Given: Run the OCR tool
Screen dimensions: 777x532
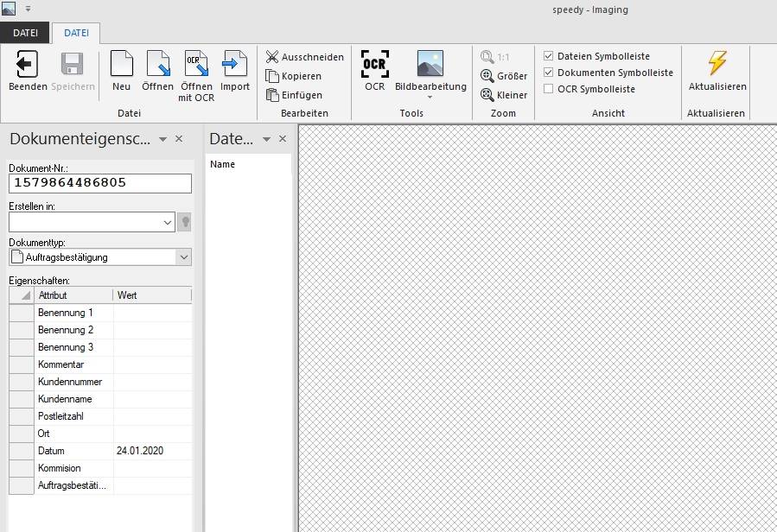Looking at the screenshot, I should [x=374, y=65].
